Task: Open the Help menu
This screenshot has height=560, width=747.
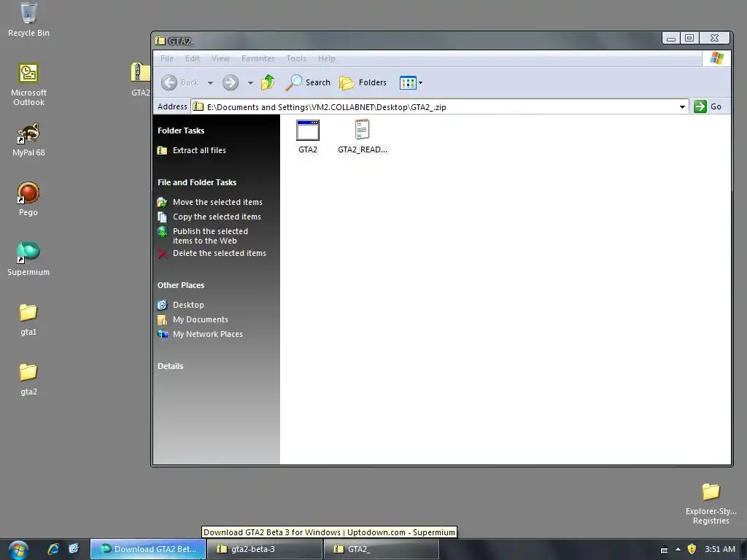Action: 326,58
